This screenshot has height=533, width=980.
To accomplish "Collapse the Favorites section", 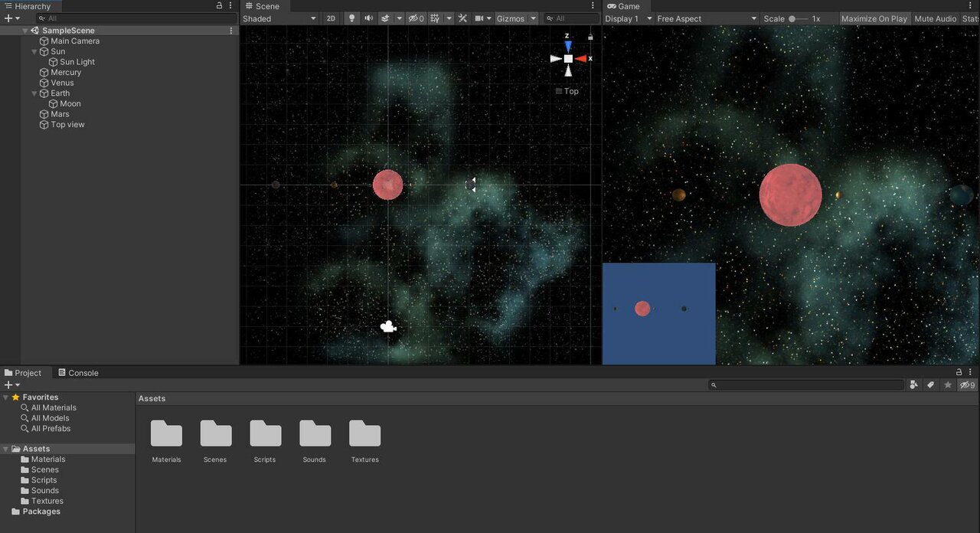I will 6,397.
